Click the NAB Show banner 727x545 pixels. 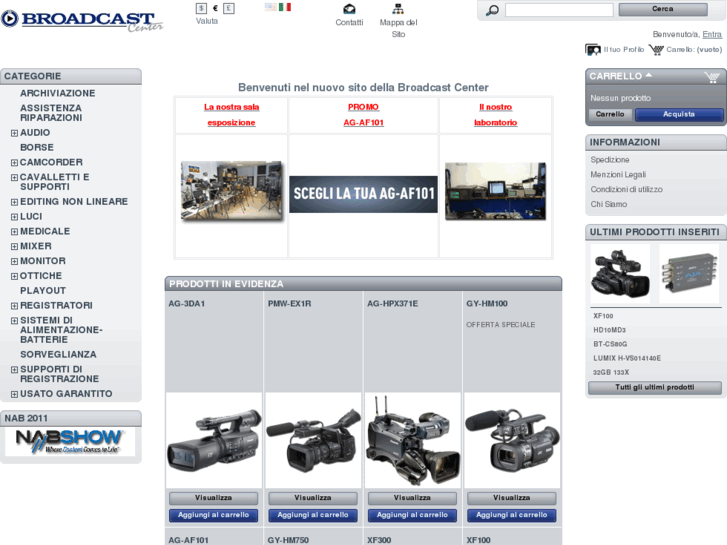70,441
